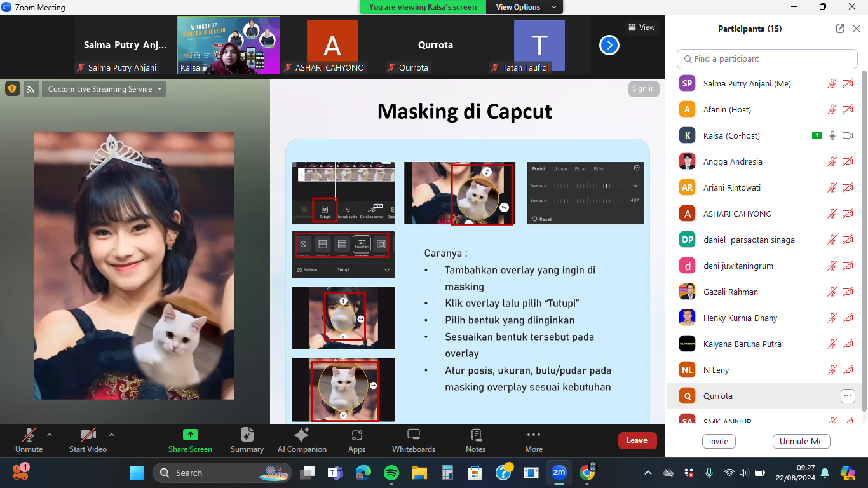Open the Windows Start menu
868x488 pixels.
pos(137,473)
